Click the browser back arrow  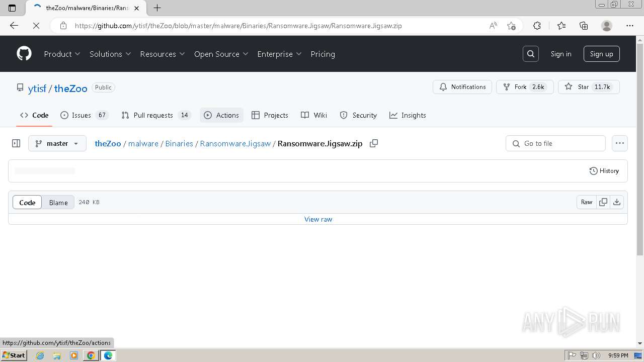[14, 26]
